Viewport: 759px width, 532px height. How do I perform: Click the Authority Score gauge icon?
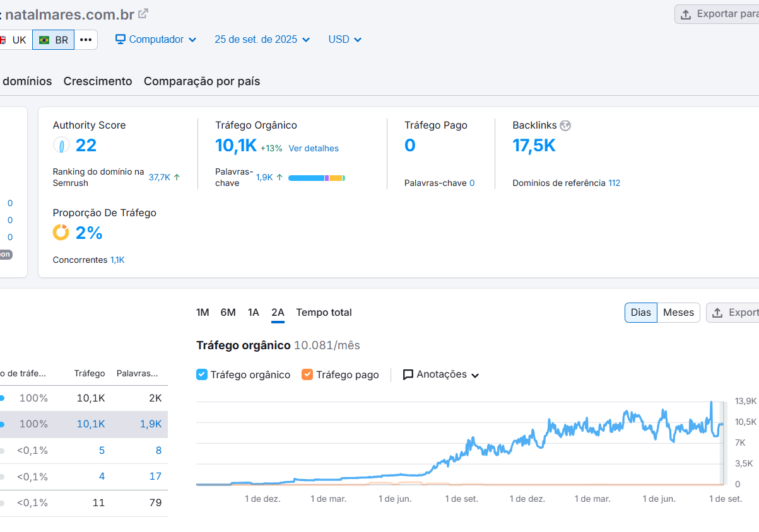[61, 146]
